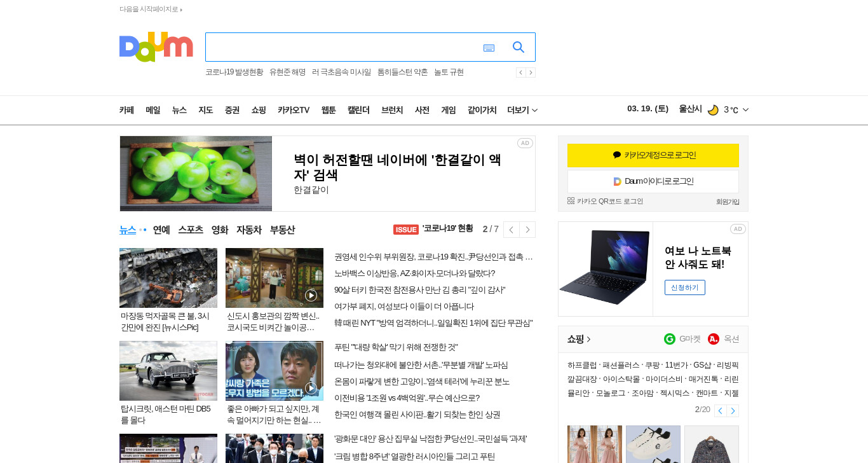Open the laptop ad image
Viewport: 868px width, 463px height.
coord(606,268)
